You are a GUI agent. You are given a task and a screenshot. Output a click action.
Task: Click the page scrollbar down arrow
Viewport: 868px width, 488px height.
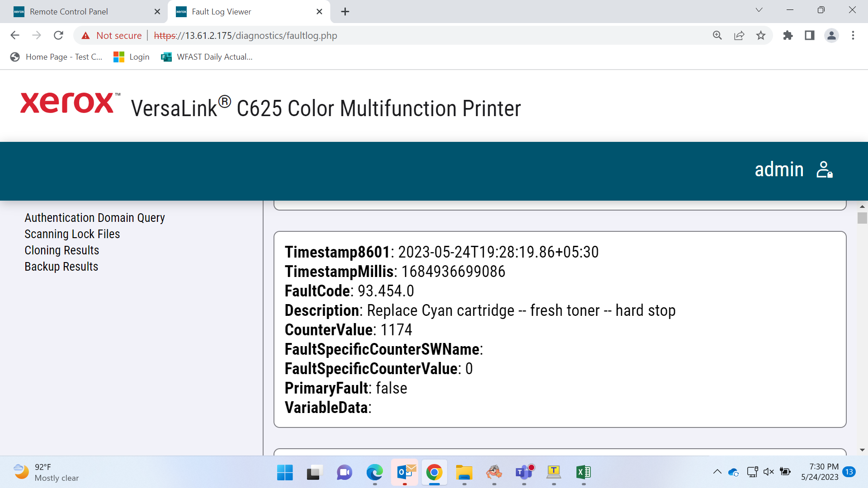[862, 450]
